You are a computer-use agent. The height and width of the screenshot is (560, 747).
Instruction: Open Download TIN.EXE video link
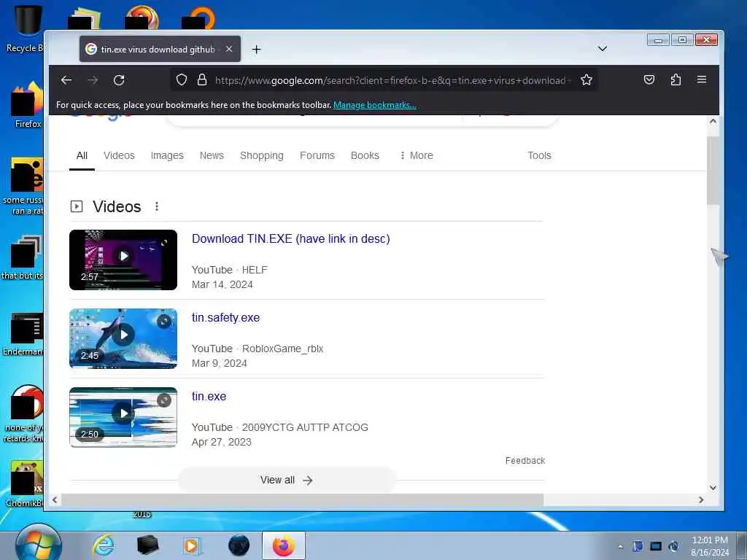[x=290, y=238]
